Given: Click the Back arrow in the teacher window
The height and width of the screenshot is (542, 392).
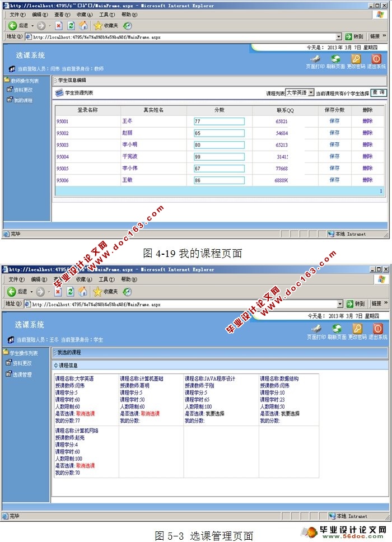Looking at the screenshot, I should tap(12, 26).
